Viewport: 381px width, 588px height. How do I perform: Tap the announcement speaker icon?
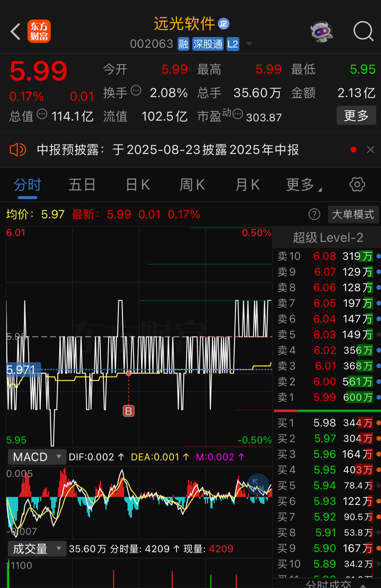[x=17, y=149]
